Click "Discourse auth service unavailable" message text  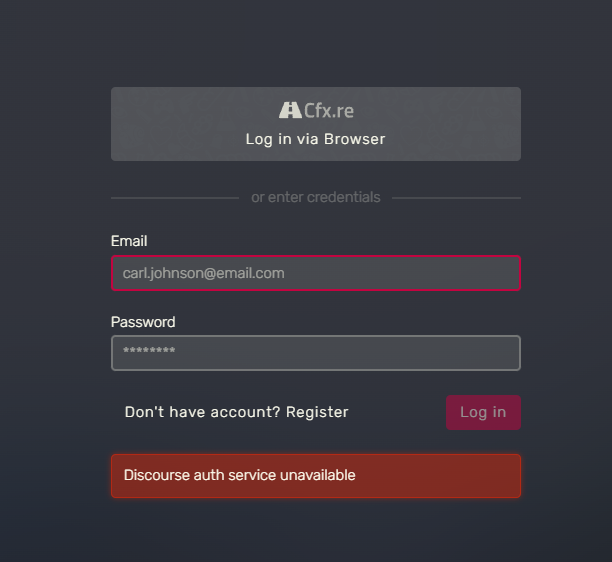tap(239, 475)
